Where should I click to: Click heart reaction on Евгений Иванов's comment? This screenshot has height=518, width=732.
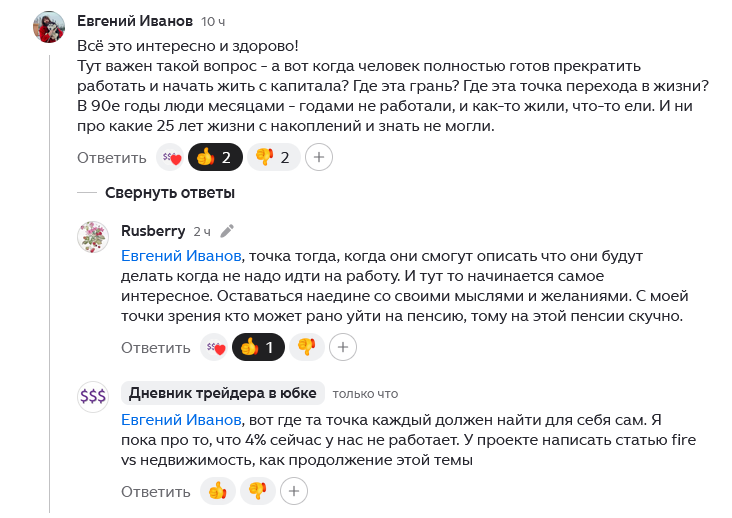(x=172, y=157)
